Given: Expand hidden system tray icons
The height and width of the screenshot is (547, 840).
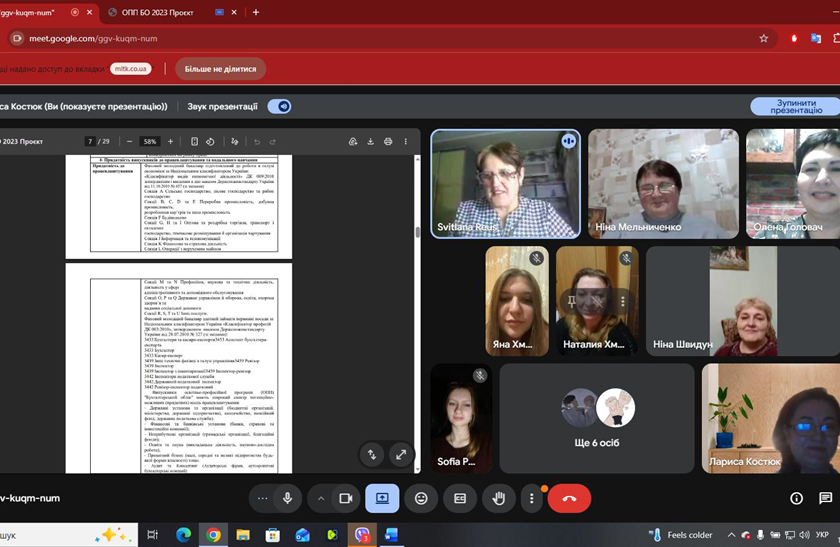Looking at the screenshot, I should [x=731, y=535].
